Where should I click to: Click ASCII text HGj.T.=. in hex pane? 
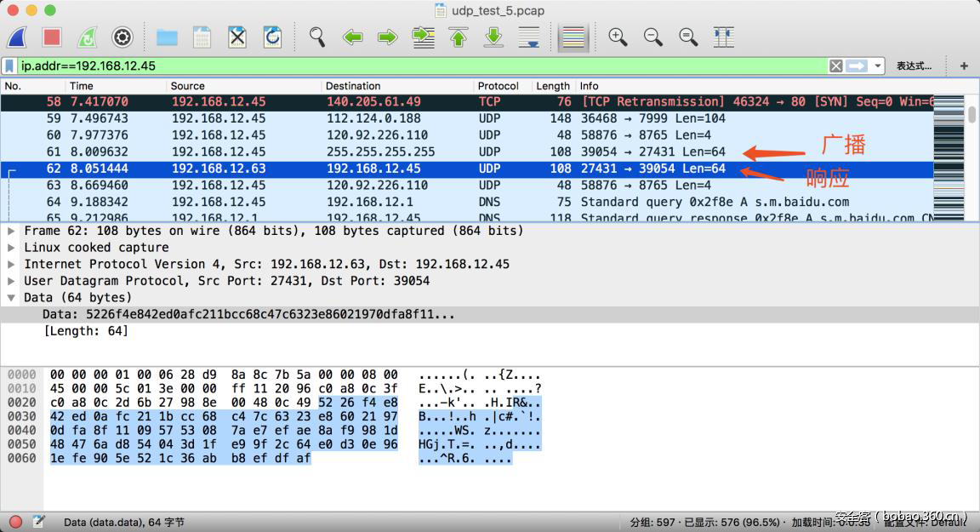coord(447,444)
